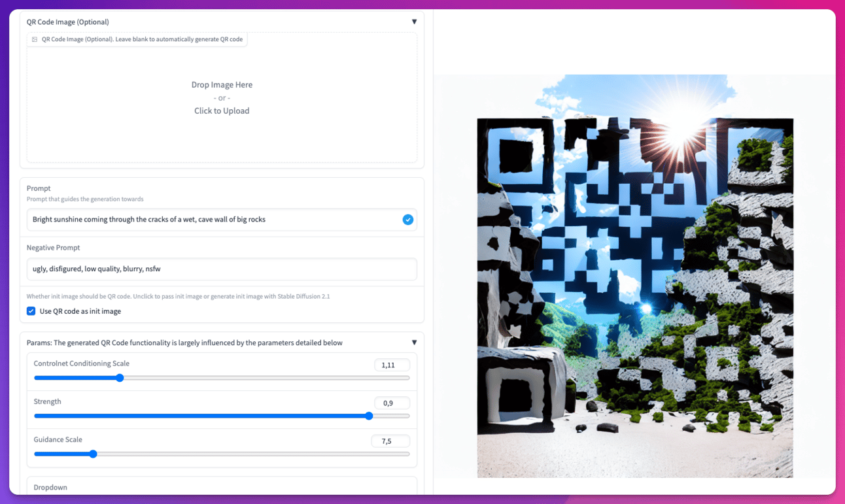This screenshot has width=845, height=504.
Task: Click the Guidance Scale value box showing 7,5
Action: pyautogui.click(x=390, y=441)
